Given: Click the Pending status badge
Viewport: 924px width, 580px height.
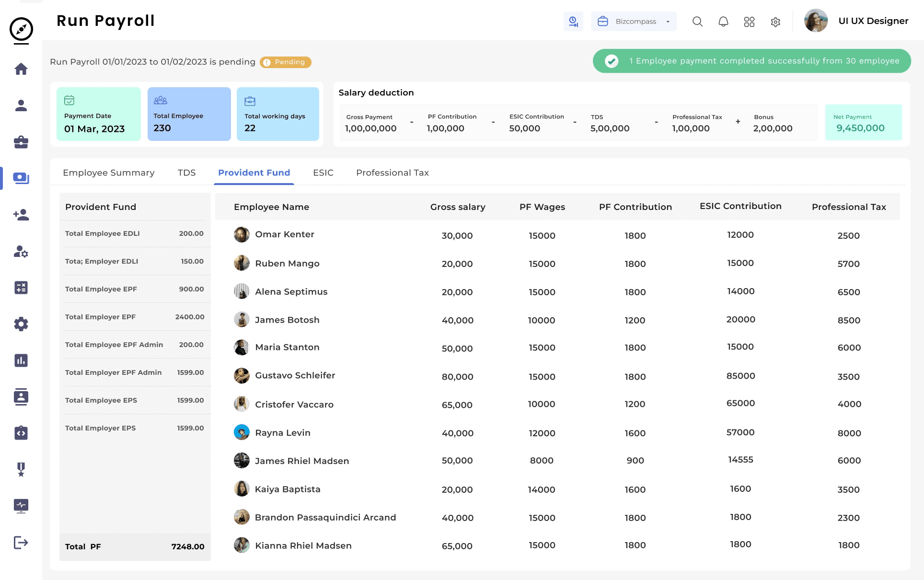Looking at the screenshot, I should [x=286, y=62].
